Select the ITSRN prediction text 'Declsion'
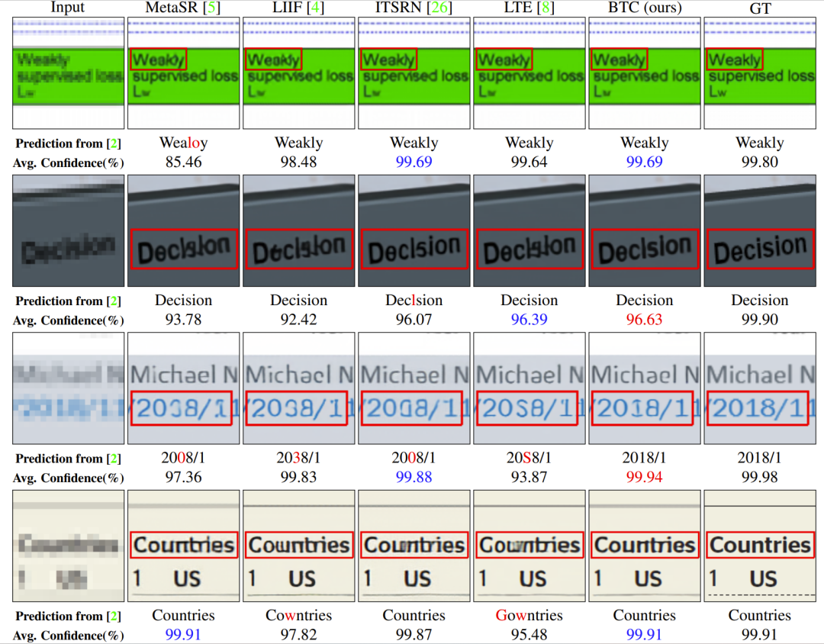This screenshot has width=824, height=644. [414, 301]
